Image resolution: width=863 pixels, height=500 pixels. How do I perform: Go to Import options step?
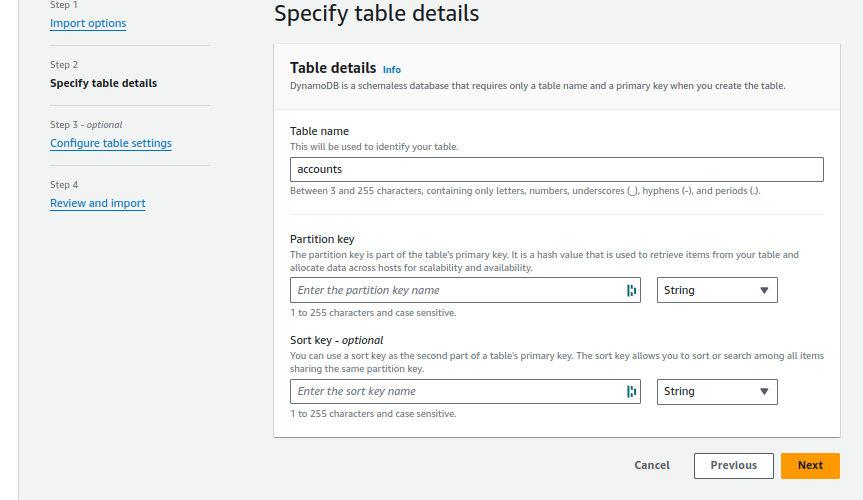[x=88, y=23]
